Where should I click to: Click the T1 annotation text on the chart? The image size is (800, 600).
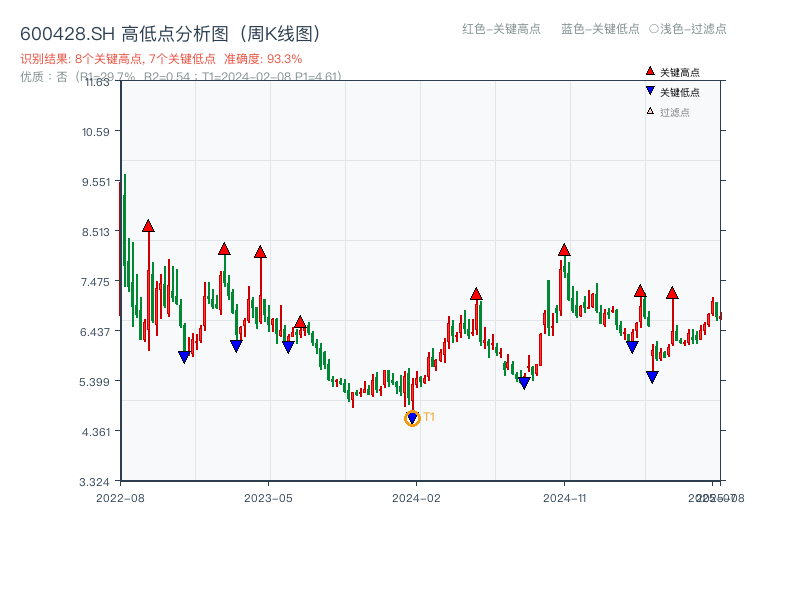428,418
